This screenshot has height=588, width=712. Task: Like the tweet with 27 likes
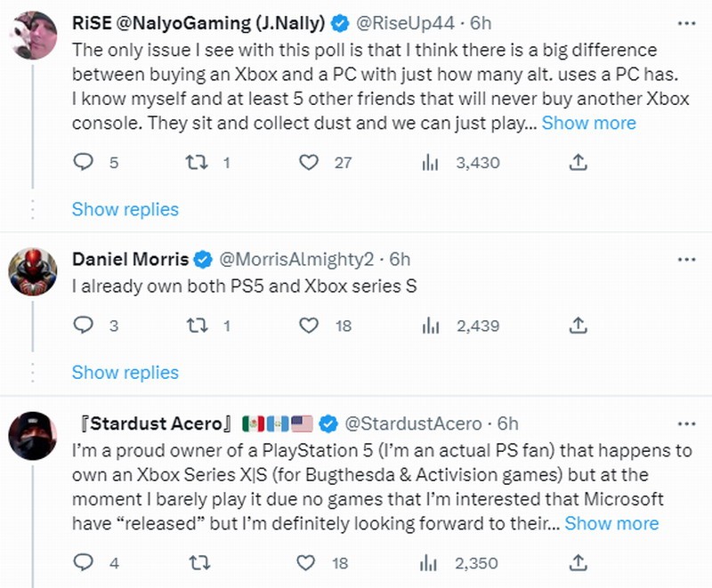pos(309,162)
